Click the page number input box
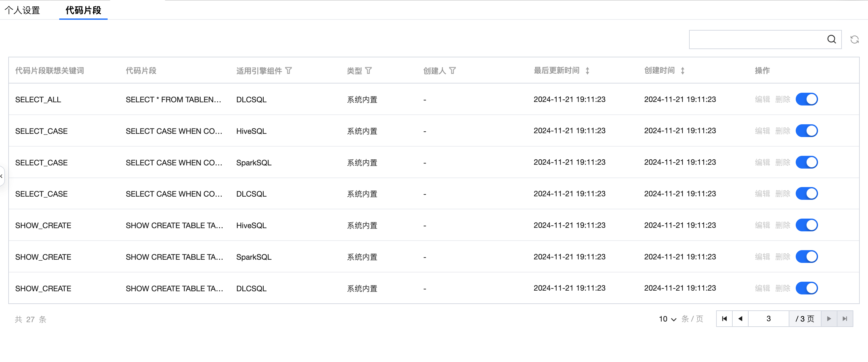 tap(768, 318)
